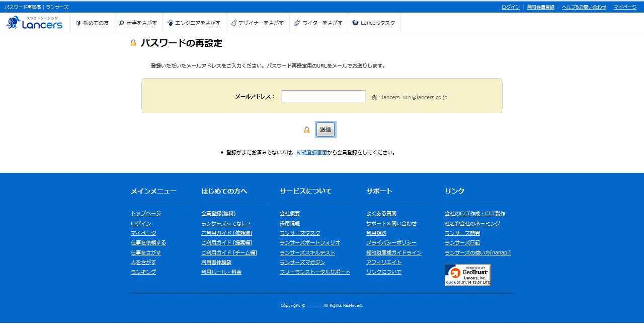This screenshot has height=324, width=644.
Task: Open the 知的財産権ガイドライン link
Action: coord(394,252)
